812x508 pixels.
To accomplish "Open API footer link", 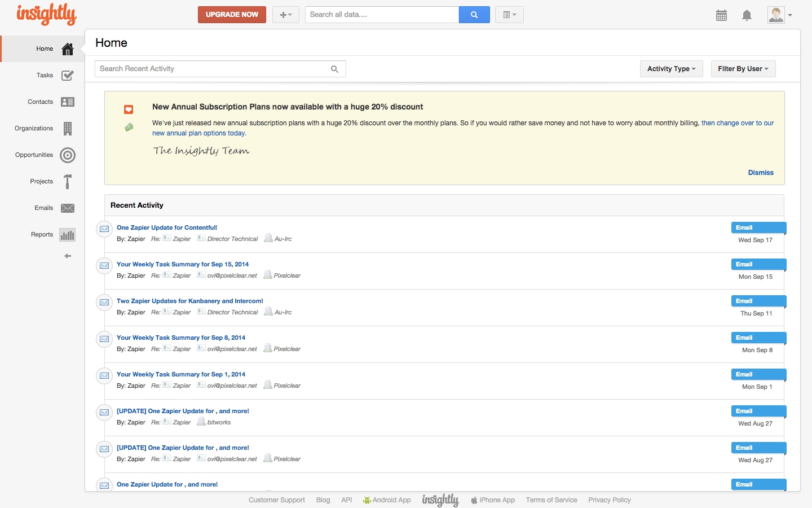I will 346,500.
